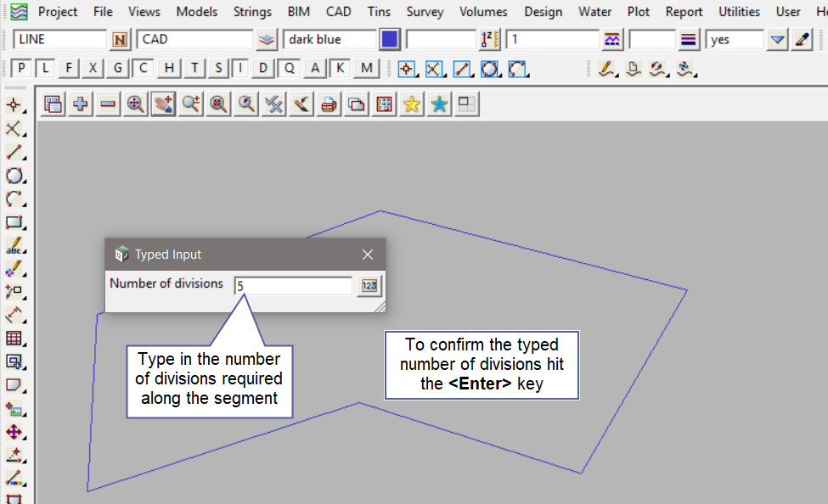Click the blue star icon

pyautogui.click(x=439, y=104)
